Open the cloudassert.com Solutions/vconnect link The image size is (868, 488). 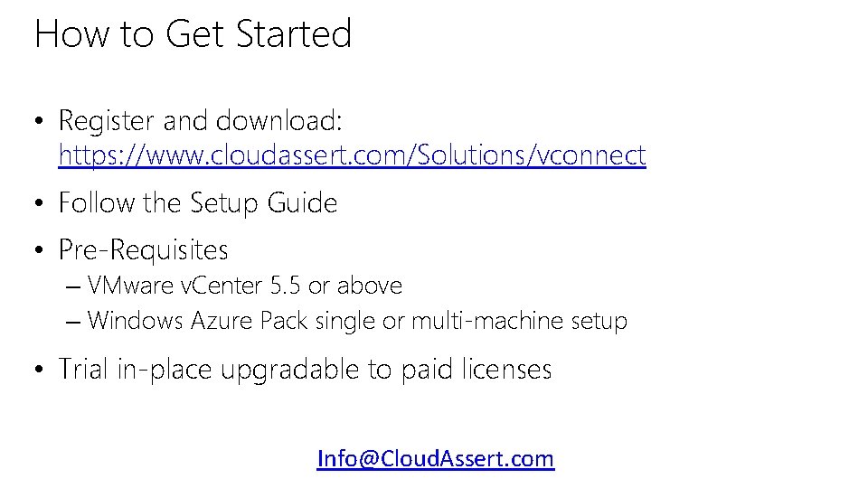coord(352,155)
